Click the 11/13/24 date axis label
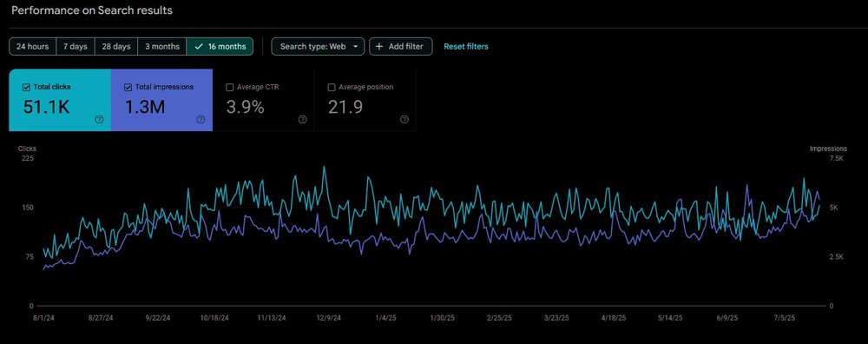 [x=271, y=318]
